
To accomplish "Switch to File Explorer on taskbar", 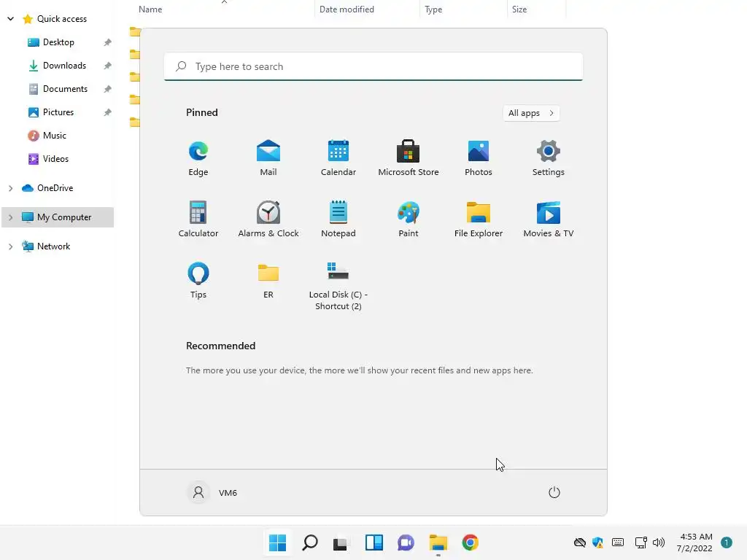I will [438, 542].
